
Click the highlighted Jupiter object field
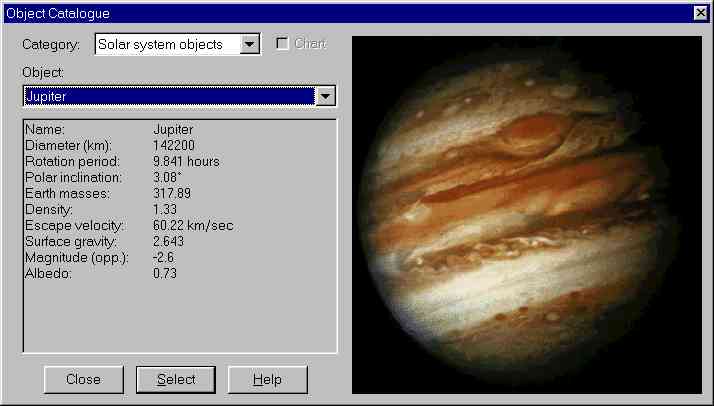pos(168,96)
